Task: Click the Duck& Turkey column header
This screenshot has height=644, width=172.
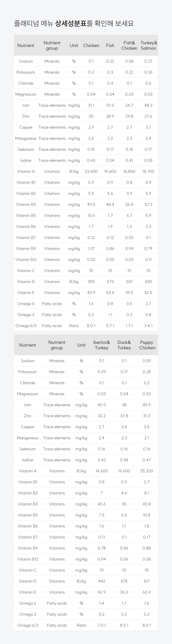Action: tap(124, 345)
